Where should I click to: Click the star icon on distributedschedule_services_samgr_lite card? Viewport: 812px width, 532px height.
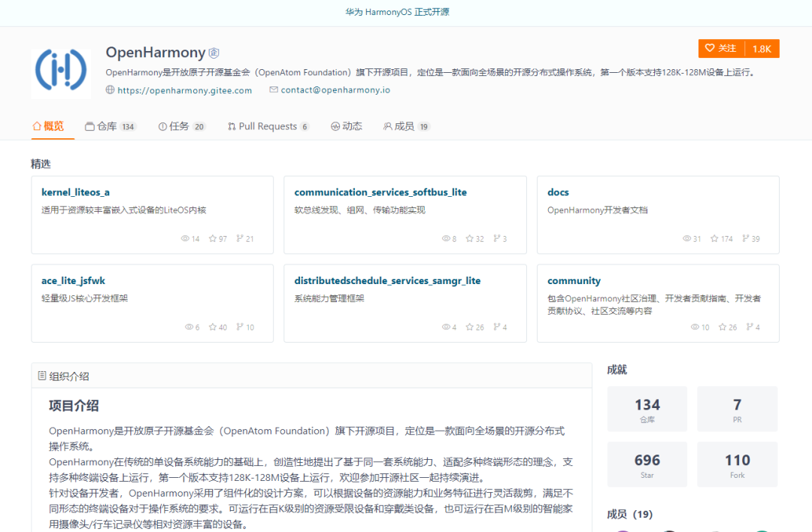click(x=469, y=327)
